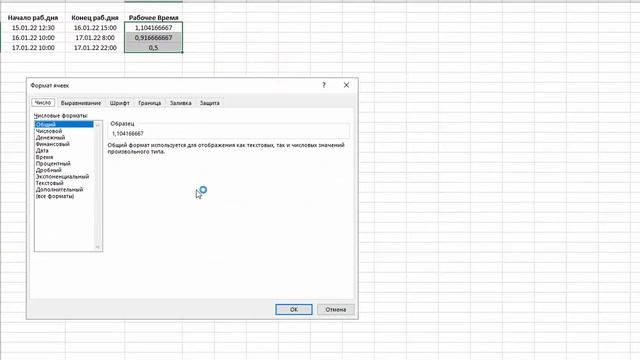The height and width of the screenshot is (360, 640).
Task: Click cell showing 0,916666667
Action: click(153, 38)
